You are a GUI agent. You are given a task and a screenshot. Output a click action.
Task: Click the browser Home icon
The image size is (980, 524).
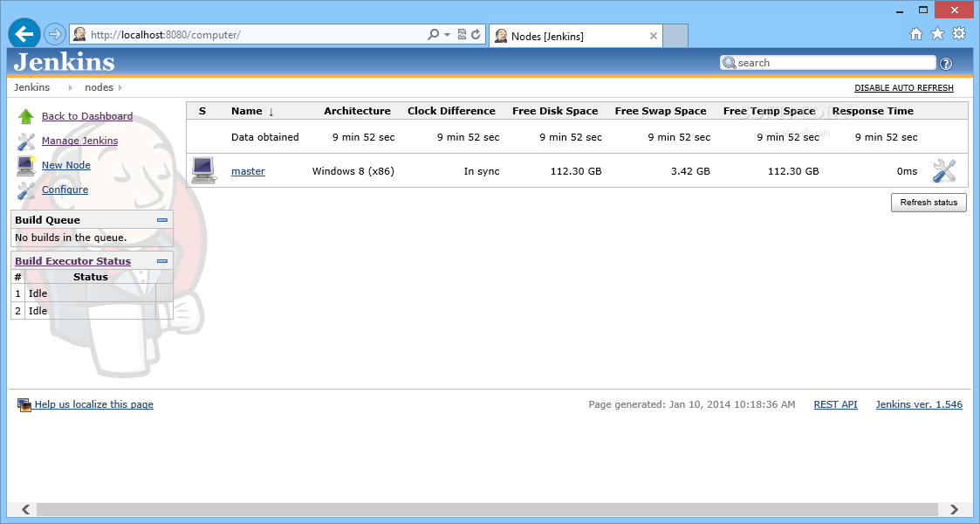point(915,34)
